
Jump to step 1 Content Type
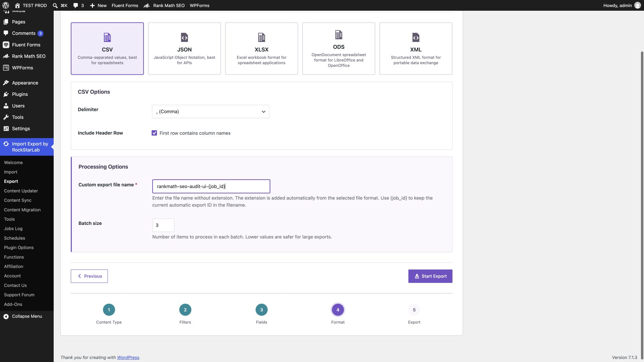(109, 310)
